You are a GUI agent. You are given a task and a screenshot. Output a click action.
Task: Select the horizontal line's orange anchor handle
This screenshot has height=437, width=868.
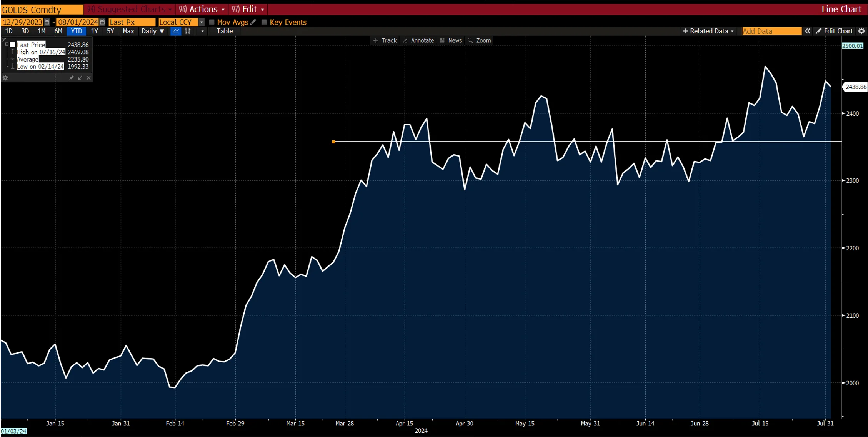pyautogui.click(x=333, y=142)
